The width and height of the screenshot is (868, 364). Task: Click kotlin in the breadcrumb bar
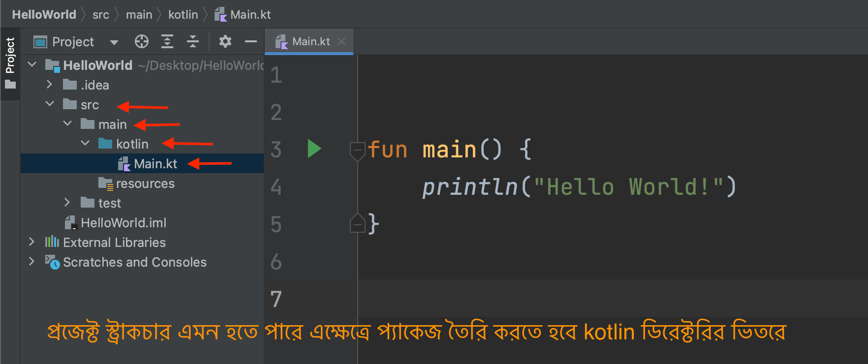[183, 15]
